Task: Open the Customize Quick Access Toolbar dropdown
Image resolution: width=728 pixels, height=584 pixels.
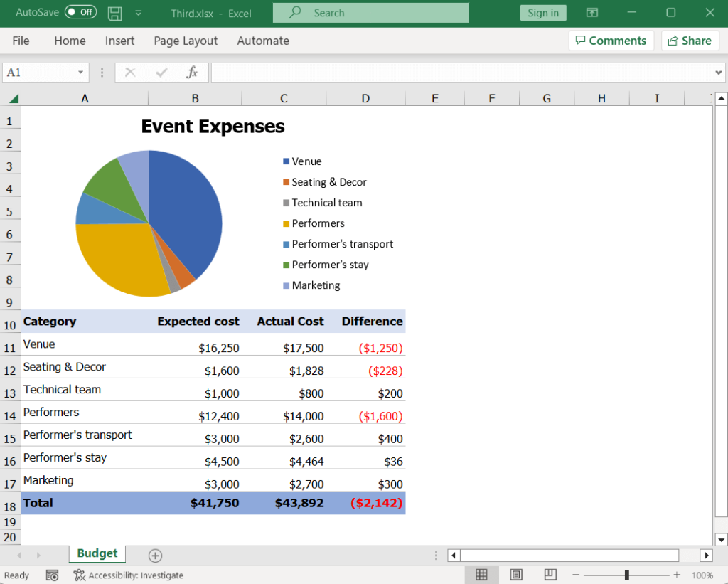Action: click(138, 12)
